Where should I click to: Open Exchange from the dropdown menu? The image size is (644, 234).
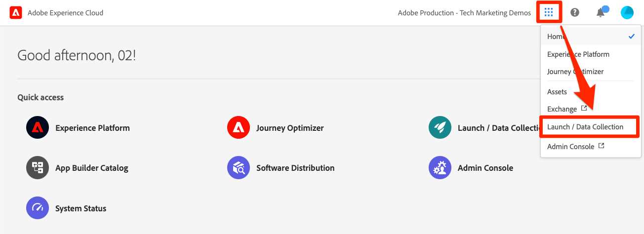pyautogui.click(x=562, y=109)
